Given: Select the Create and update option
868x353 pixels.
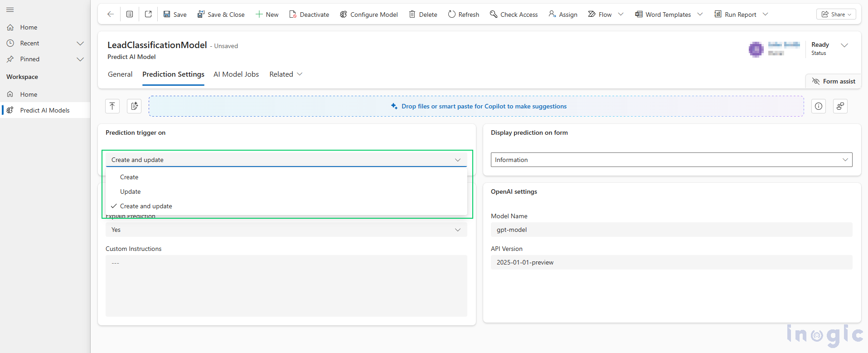Looking at the screenshot, I should click(286, 206).
